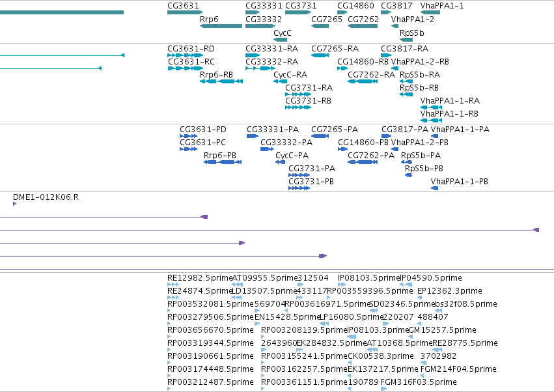The image size is (554, 392).
Task: Select transcript RpS5b-RA
Action: point(420,75)
